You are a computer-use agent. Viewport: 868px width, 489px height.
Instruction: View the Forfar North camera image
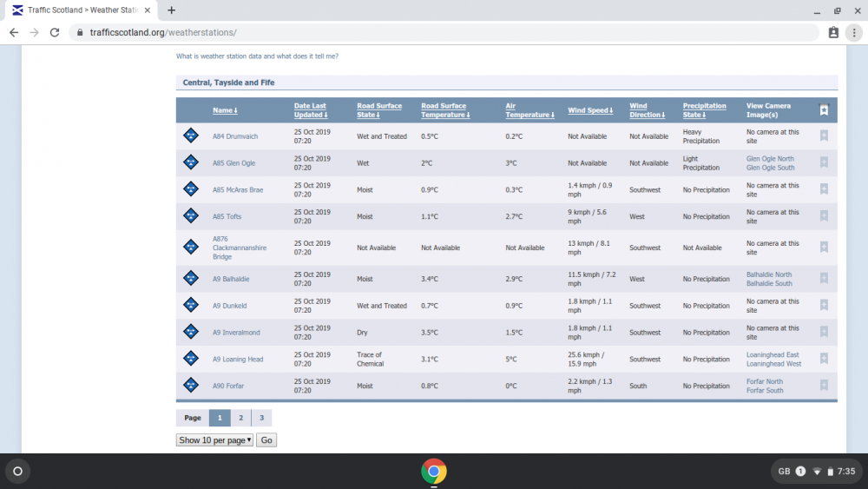pos(765,381)
